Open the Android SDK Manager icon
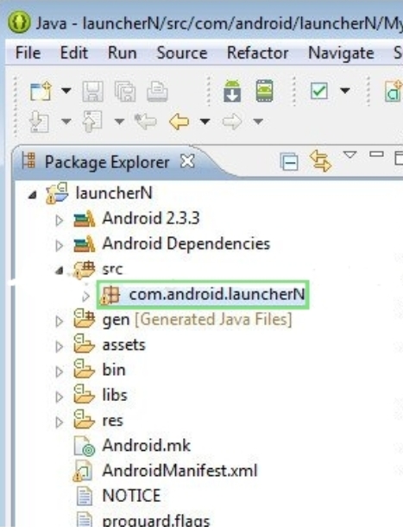 pyautogui.click(x=232, y=91)
